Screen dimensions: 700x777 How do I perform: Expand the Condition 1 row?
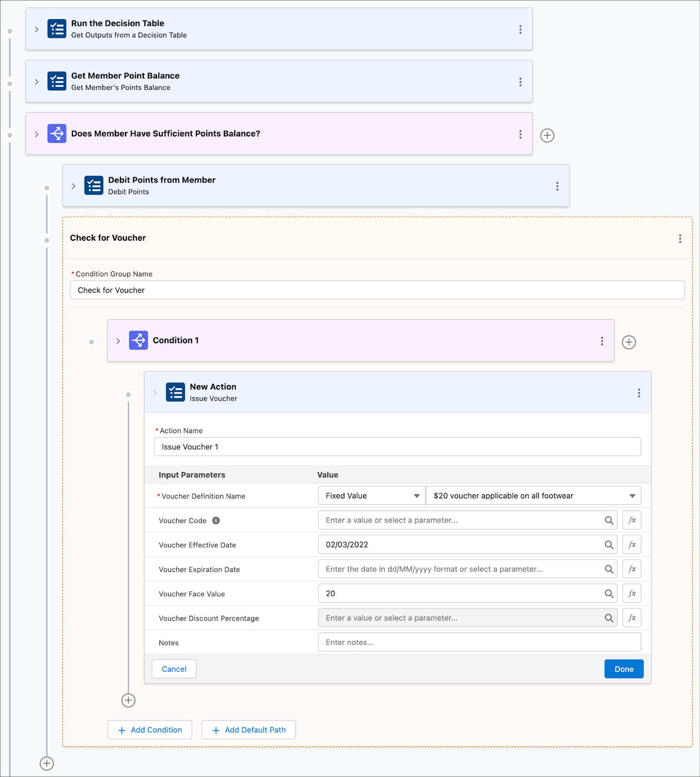[118, 341]
